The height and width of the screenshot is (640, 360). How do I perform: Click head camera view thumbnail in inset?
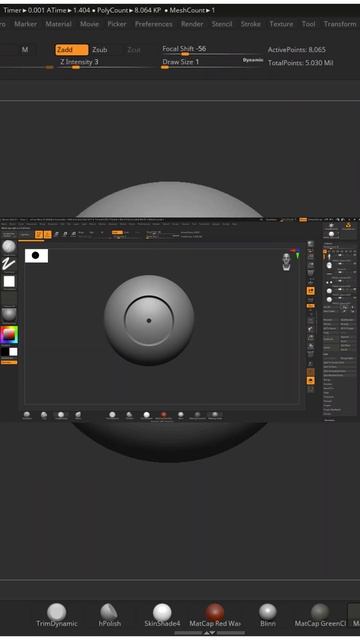click(287, 261)
